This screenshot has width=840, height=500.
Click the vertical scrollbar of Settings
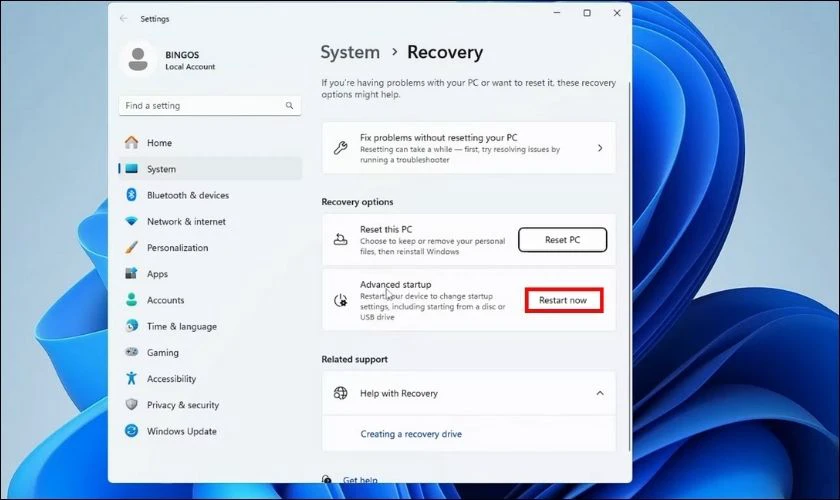tap(629, 266)
